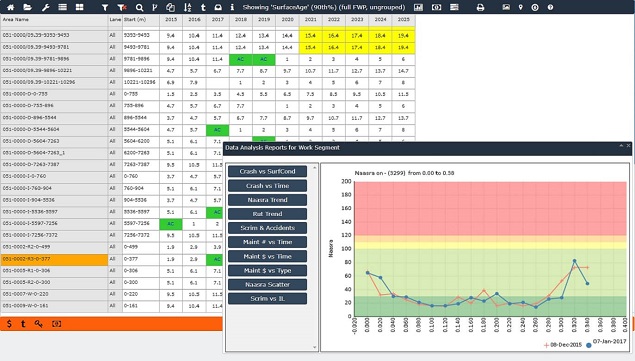Image resolution: width=635 pixels, height=361 pixels.
Task: Show the Naasra Scatter report
Action: pos(267,284)
